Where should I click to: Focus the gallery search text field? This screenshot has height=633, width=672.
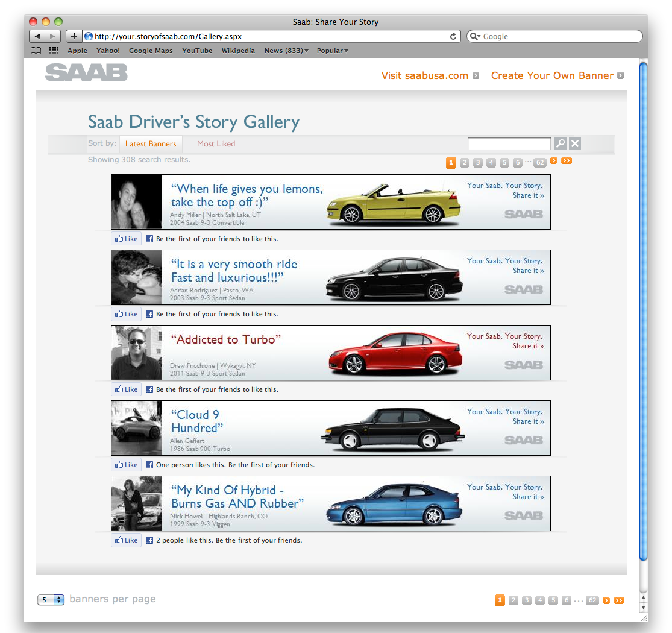pos(509,143)
